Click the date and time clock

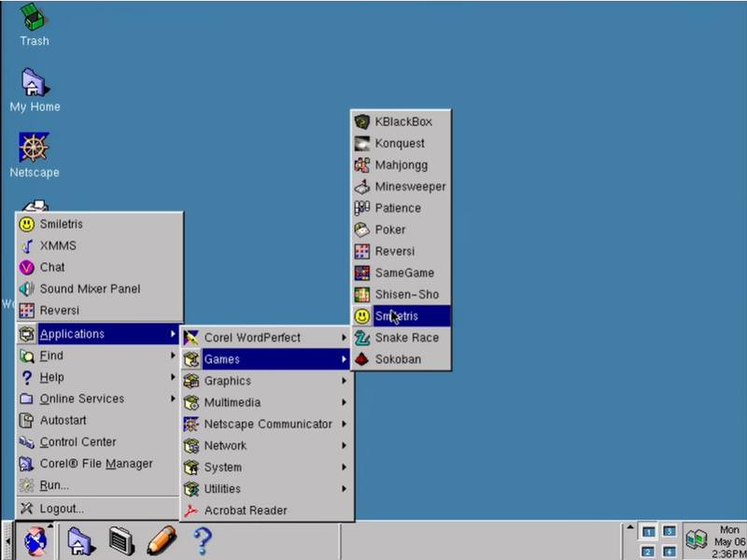[727, 541]
